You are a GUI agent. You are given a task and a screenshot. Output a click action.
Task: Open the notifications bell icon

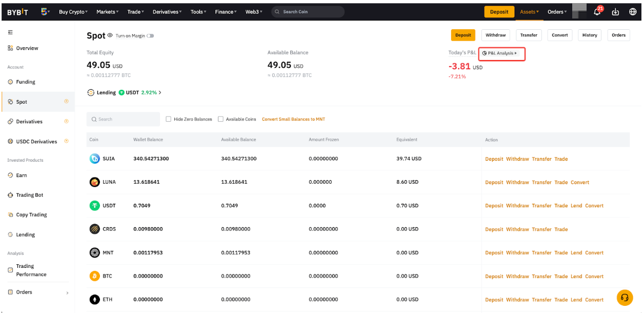tap(597, 12)
